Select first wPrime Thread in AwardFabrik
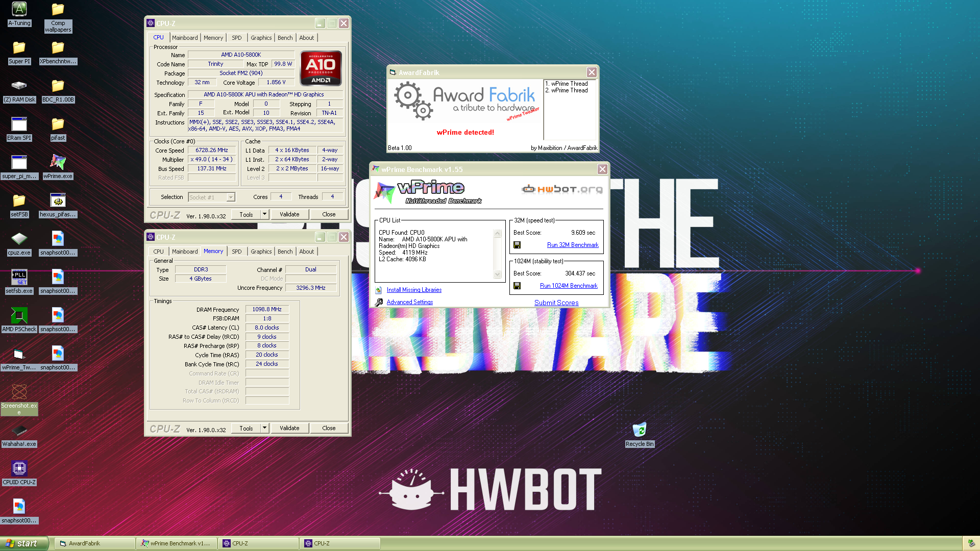Image resolution: width=980 pixels, height=551 pixels. (x=567, y=84)
